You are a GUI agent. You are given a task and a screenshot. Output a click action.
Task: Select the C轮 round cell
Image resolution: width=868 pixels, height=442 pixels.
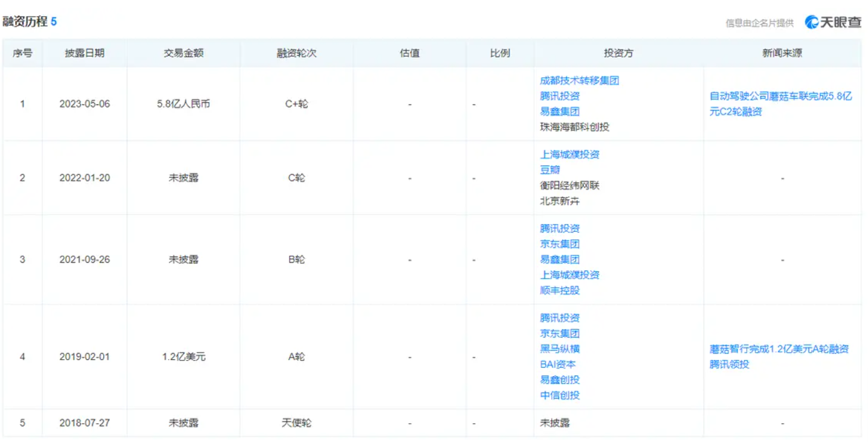297,178
